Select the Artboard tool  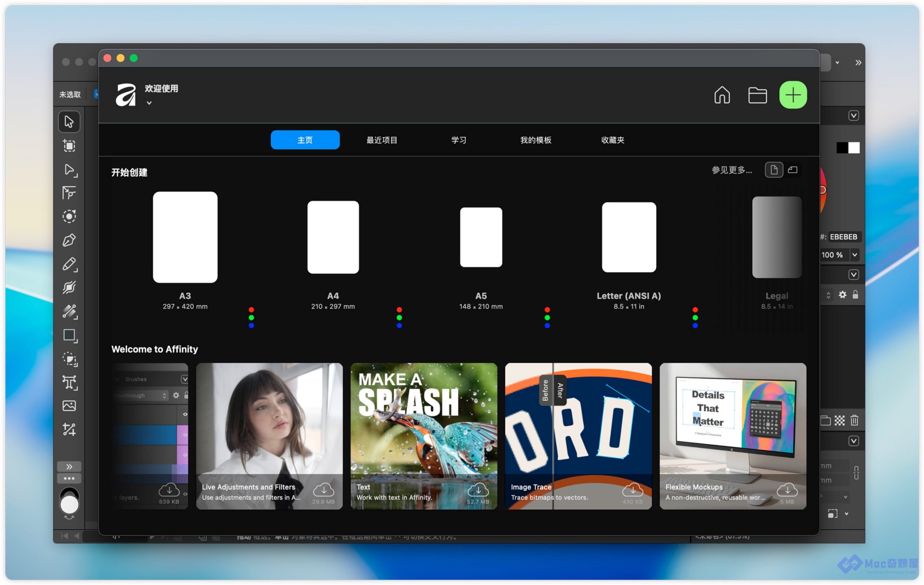pos(69,145)
